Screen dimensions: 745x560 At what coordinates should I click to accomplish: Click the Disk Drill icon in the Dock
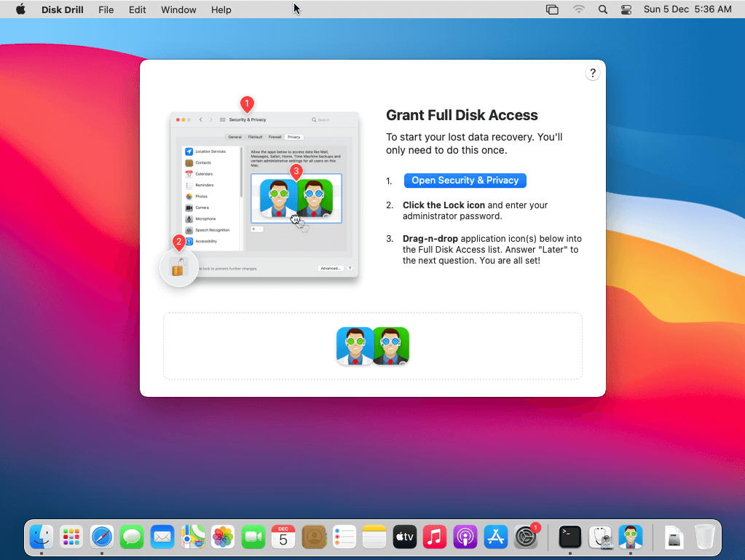click(631, 537)
